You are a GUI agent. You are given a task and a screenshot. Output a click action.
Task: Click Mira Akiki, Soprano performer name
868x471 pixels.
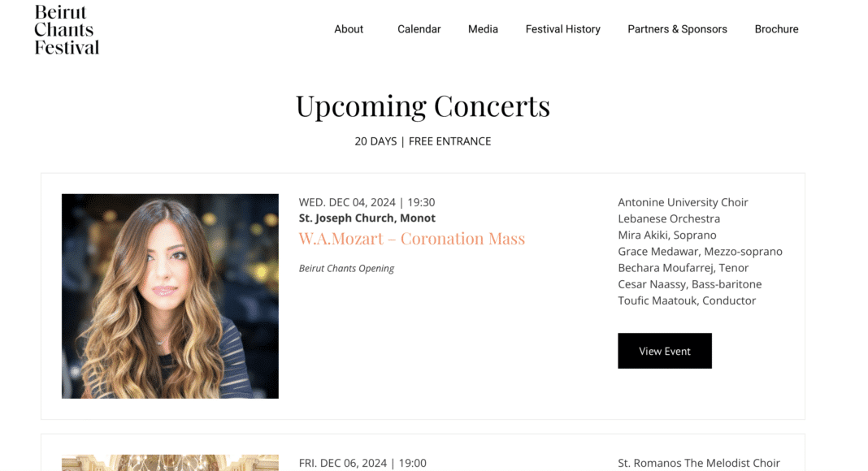(666, 235)
